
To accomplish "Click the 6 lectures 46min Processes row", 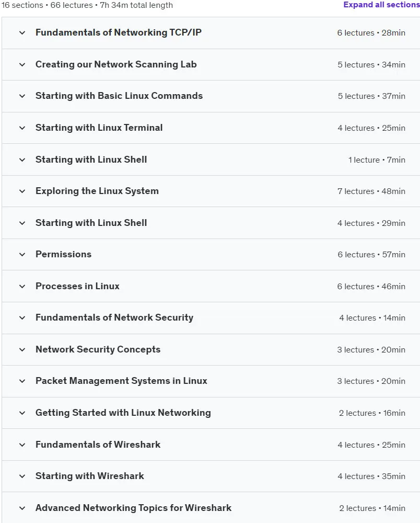I will click(x=211, y=286).
